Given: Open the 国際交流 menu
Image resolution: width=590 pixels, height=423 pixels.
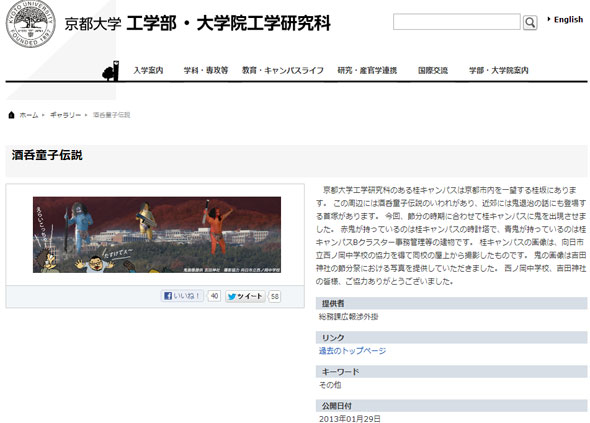Looking at the screenshot, I should tap(433, 70).
